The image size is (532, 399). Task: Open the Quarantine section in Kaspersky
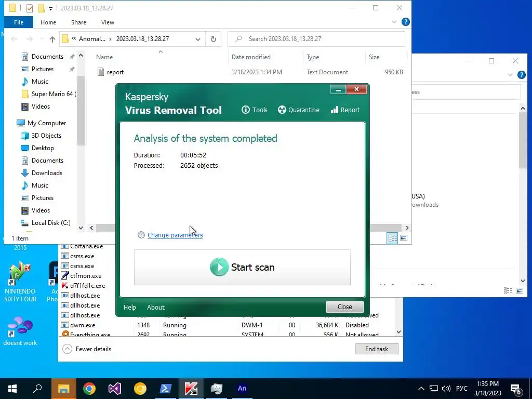coord(299,110)
